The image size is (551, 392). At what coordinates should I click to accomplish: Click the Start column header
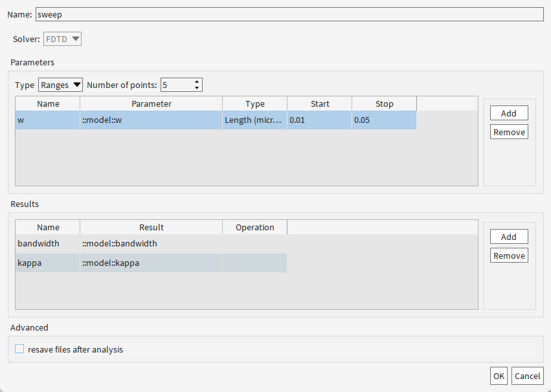pyautogui.click(x=319, y=104)
